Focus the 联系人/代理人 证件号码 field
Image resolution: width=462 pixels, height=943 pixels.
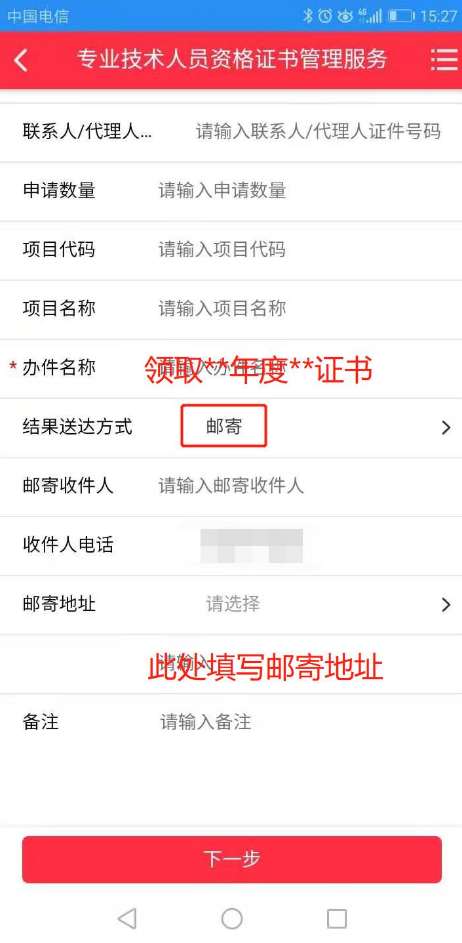318,131
